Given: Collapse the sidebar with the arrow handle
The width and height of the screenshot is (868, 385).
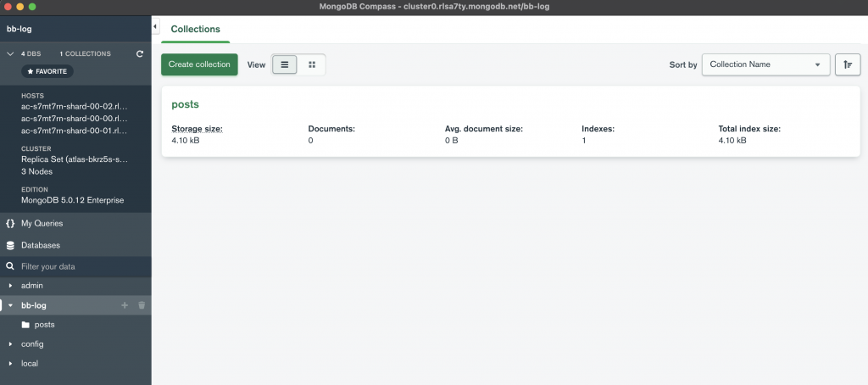Looking at the screenshot, I should (155, 26).
